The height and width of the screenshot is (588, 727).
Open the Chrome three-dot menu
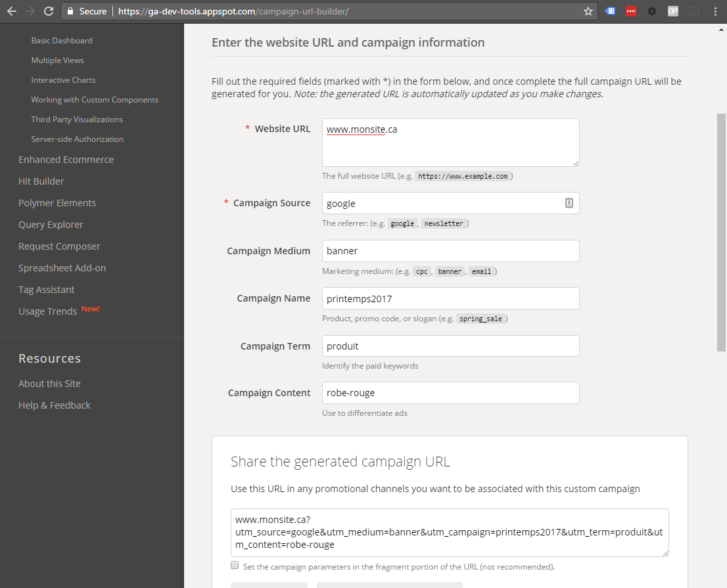coord(715,11)
